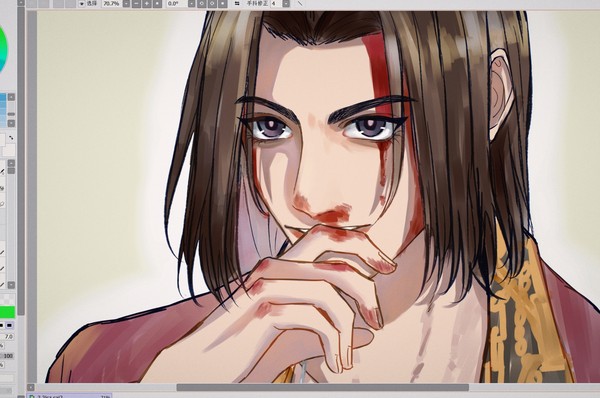Reset the canvas rotation

pyautogui.click(x=222, y=3)
